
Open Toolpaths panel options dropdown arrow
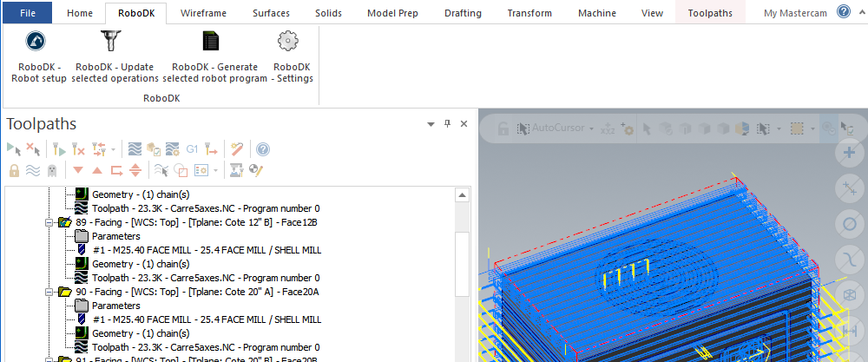(x=431, y=125)
